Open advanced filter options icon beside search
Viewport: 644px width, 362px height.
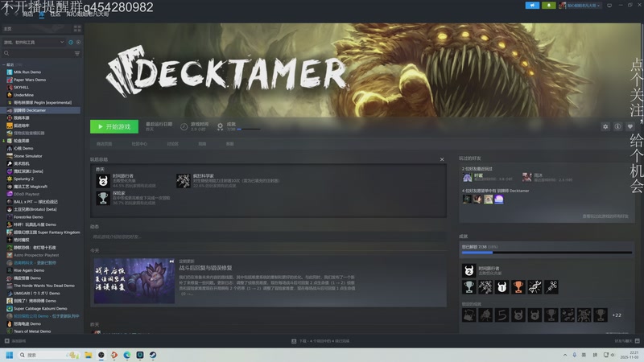77,53
